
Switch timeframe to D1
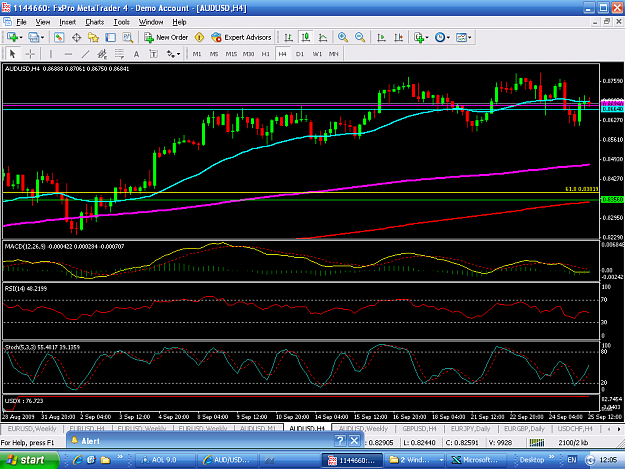(x=300, y=54)
